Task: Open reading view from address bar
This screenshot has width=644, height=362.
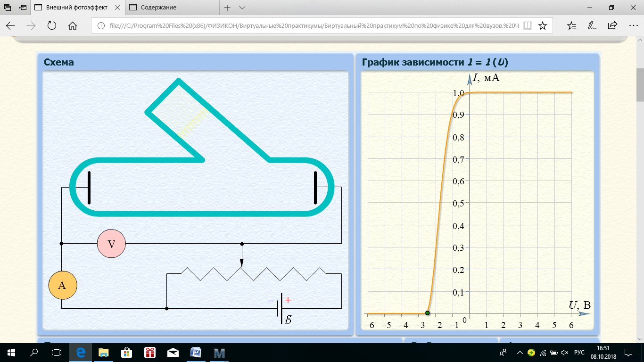Action: coord(528,25)
